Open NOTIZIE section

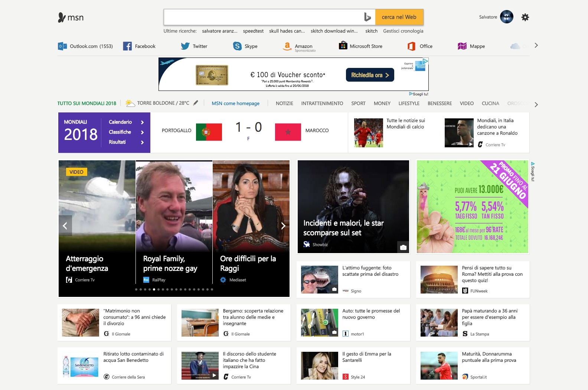[284, 103]
